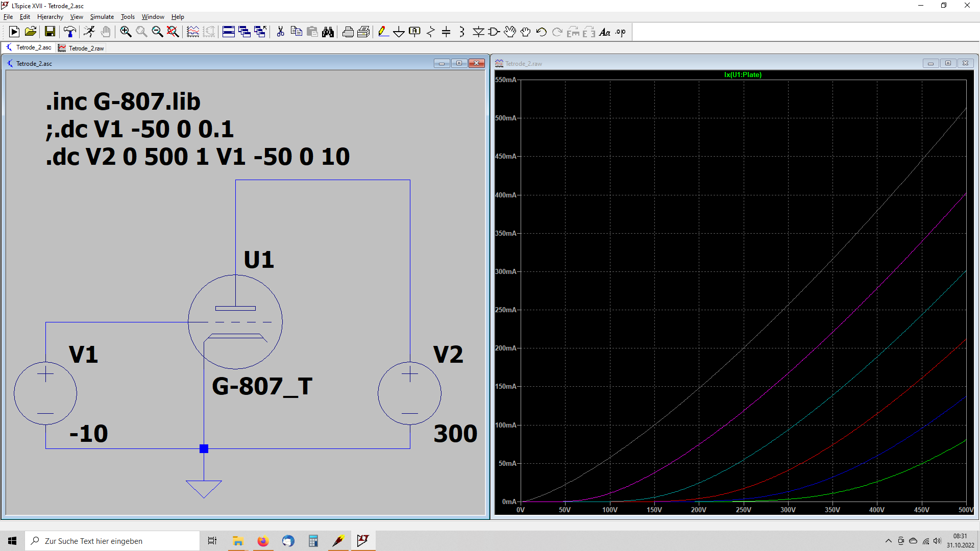Click the V1 voltage source symbol
The image size is (980, 551).
tap(45, 393)
